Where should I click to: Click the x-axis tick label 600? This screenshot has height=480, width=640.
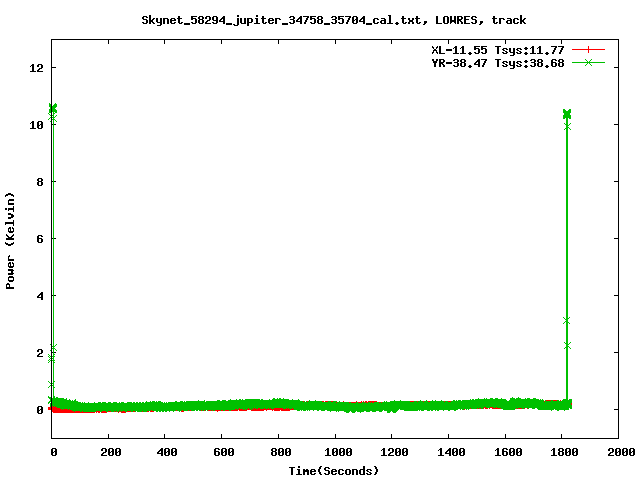click(224, 452)
